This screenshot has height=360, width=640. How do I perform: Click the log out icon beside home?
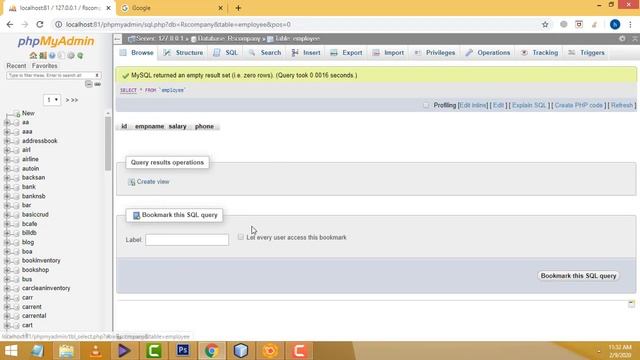pyautogui.click(x=42, y=55)
